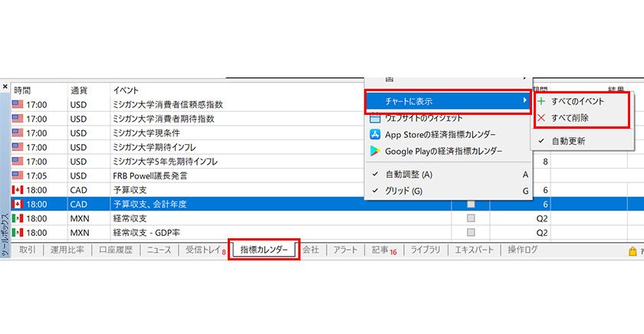Toggle checkbox on 経常収支 - GDP率 row
The height and width of the screenshot is (334, 644).
tap(471, 232)
